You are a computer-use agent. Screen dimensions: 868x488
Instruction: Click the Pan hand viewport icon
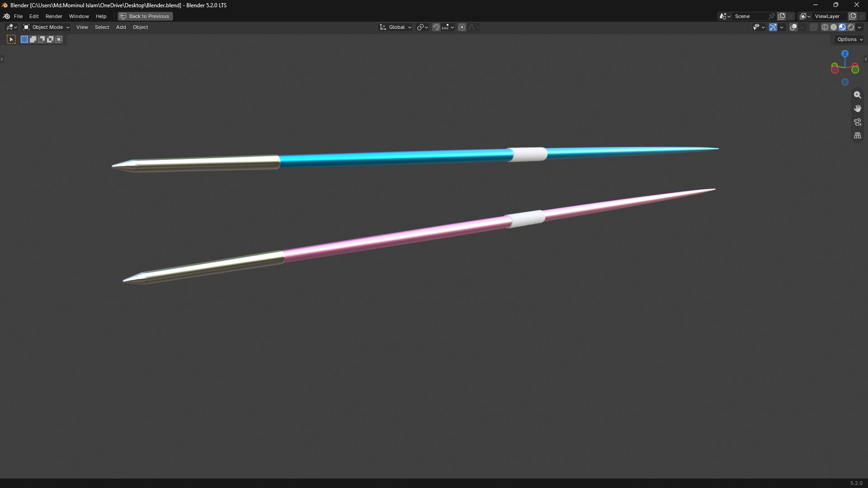click(857, 108)
